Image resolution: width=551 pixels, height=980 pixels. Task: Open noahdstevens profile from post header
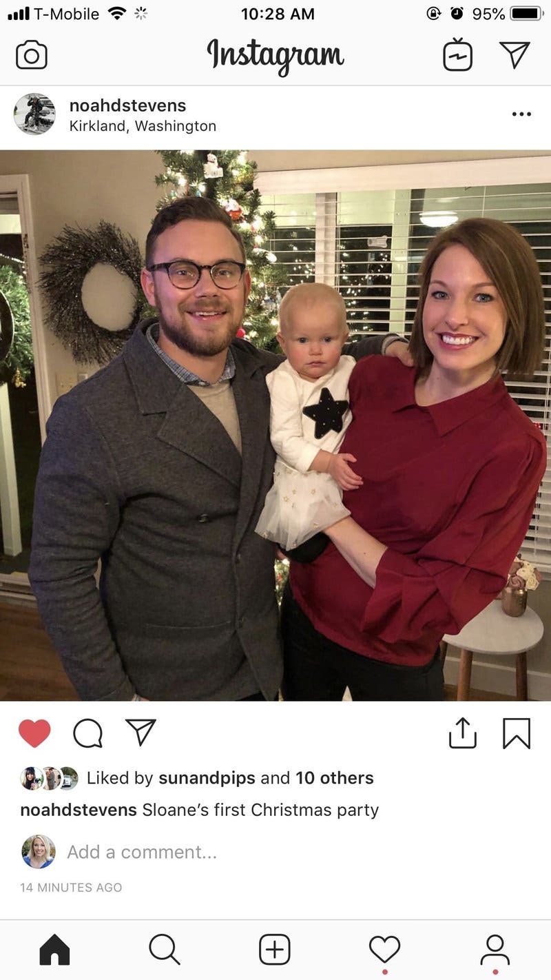click(x=127, y=105)
